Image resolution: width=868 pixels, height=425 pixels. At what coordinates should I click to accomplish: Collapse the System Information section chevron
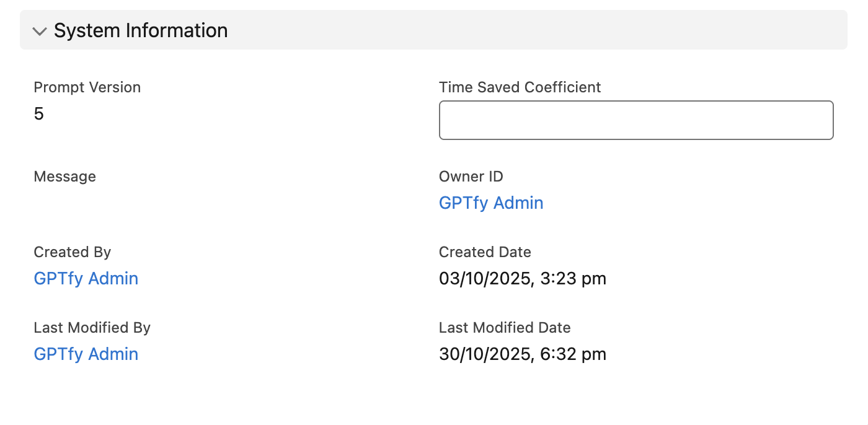click(x=40, y=31)
